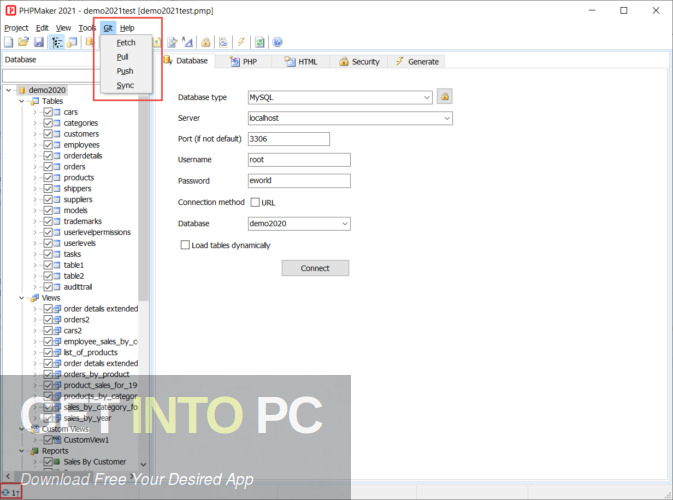Collapse the Tables tree node

21,101
